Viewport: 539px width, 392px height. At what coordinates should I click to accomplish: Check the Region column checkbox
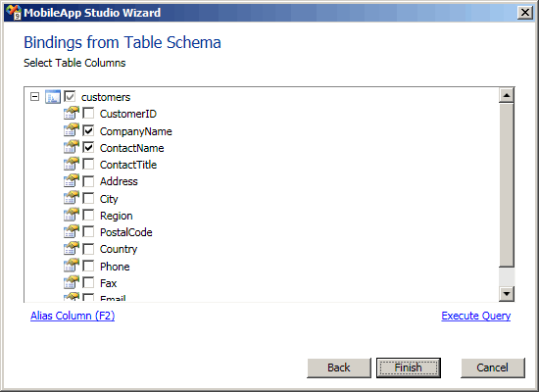tap(88, 215)
